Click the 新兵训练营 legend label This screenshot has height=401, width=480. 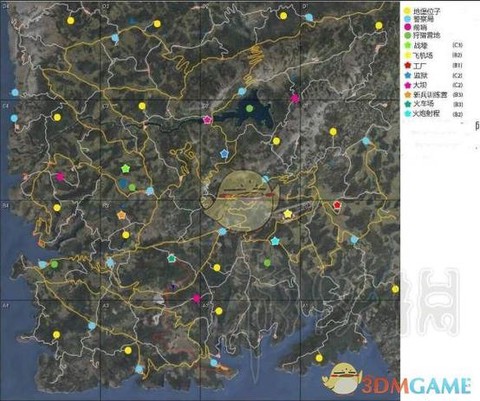[430, 95]
